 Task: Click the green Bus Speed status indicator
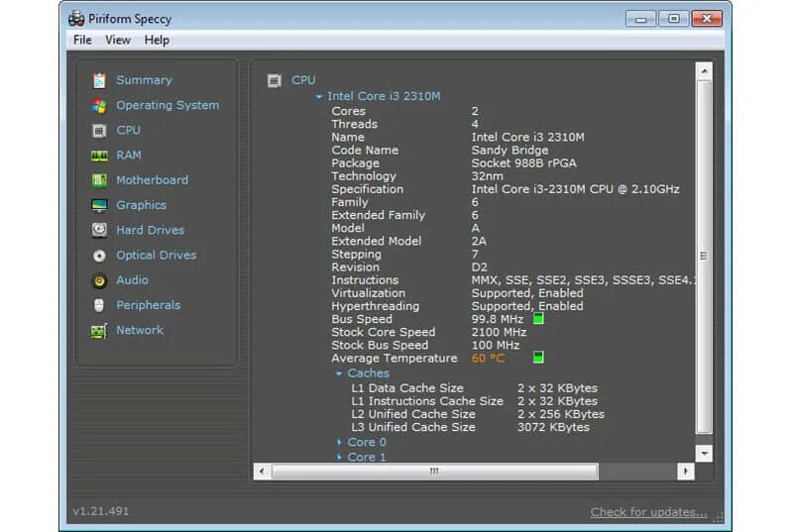tap(538, 319)
